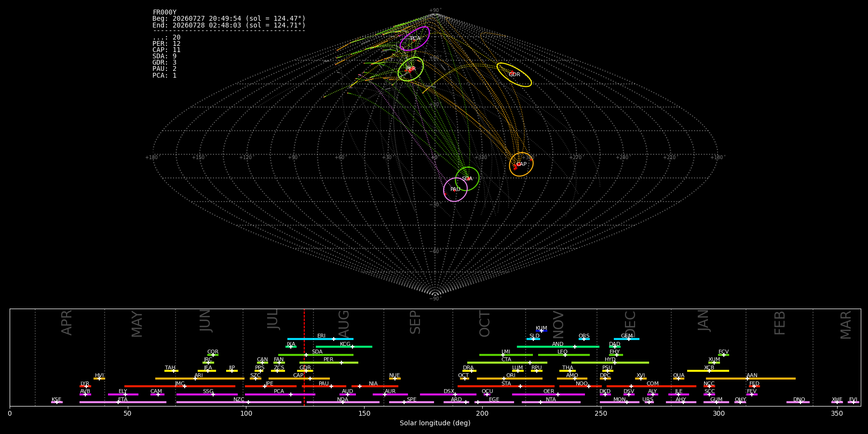Click the STA red activity bar

click(x=506, y=386)
